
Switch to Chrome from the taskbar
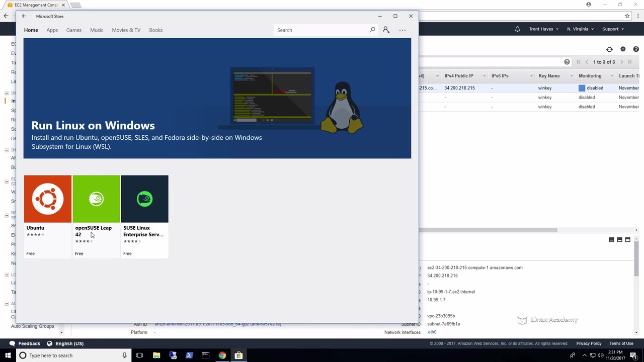pyautogui.click(x=222, y=355)
